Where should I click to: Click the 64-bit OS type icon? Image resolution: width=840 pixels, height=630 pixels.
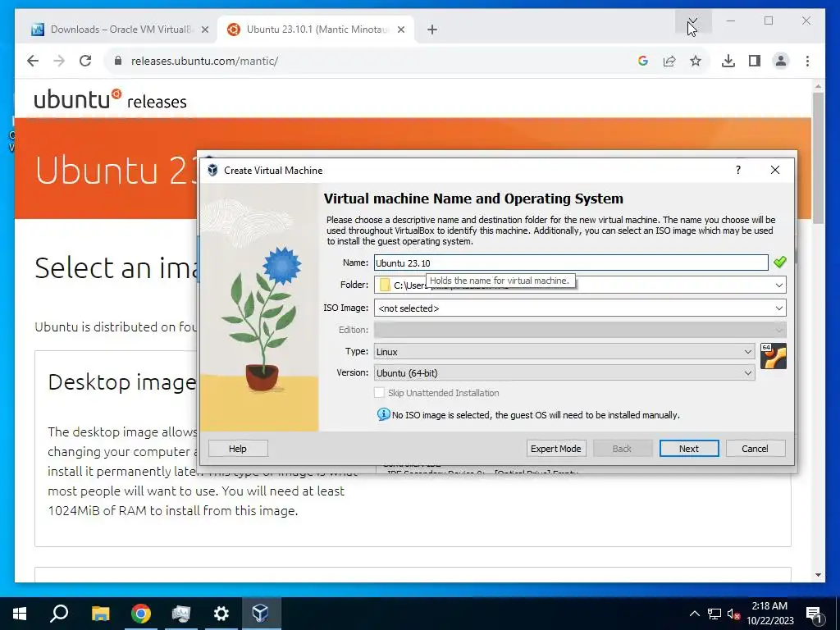click(x=773, y=356)
